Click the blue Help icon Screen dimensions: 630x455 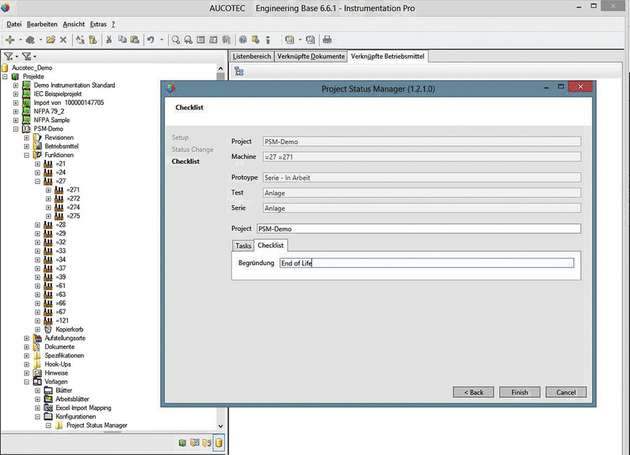coord(243,39)
